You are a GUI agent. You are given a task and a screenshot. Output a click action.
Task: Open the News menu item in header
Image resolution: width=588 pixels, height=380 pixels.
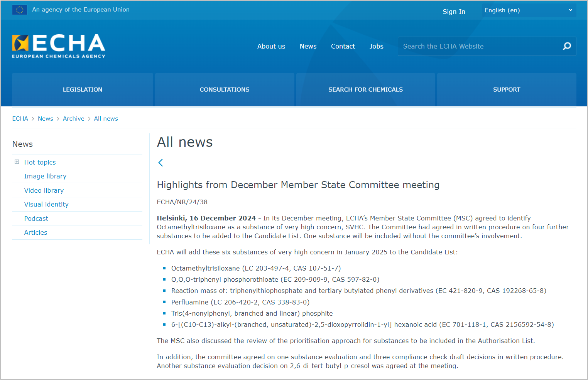pyautogui.click(x=308, y=46)
